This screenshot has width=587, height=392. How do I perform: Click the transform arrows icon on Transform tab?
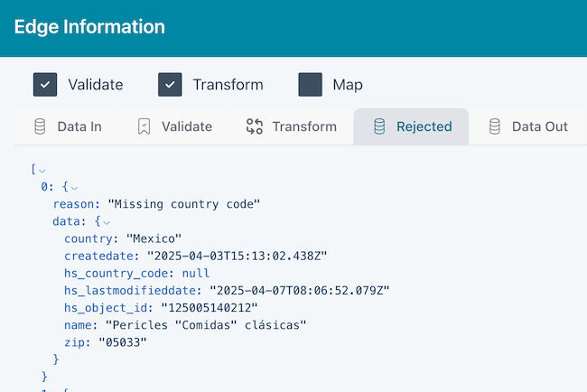pyautogui.click(x=255, y=126)
